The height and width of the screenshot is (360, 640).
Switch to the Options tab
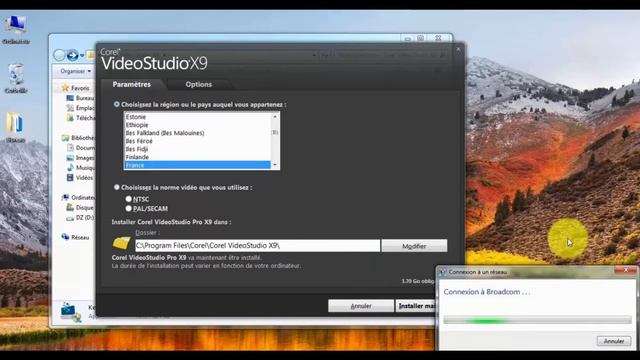199,84
